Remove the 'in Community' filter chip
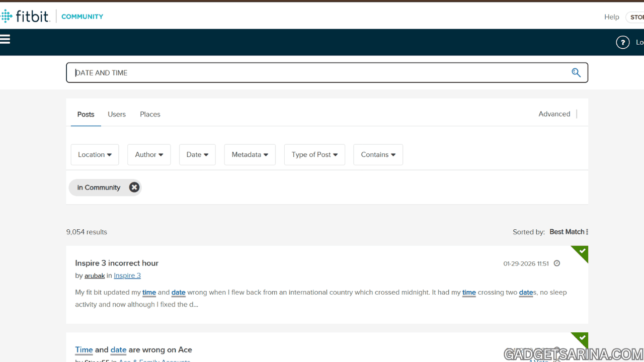 click(134, 188)
